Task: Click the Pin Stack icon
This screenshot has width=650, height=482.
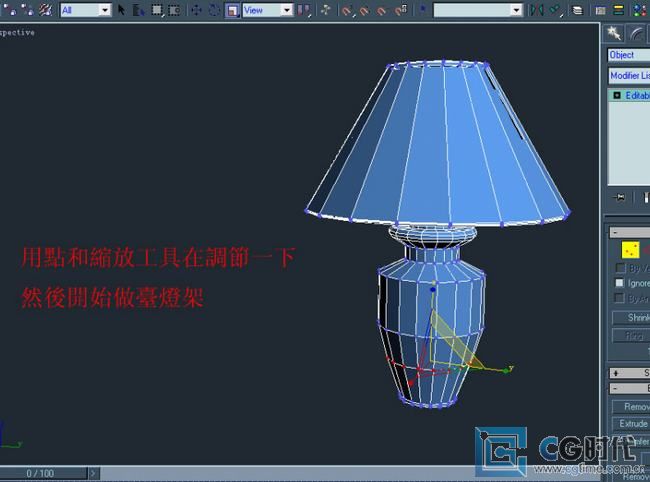Action: 620,198
